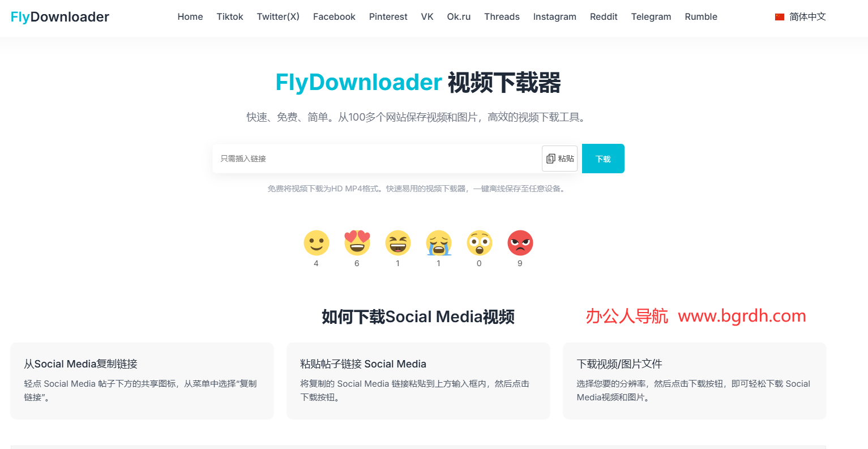Select the laughing emoji reaction
This screenshot has height=449, width=868.
click(x=398, y=242)
